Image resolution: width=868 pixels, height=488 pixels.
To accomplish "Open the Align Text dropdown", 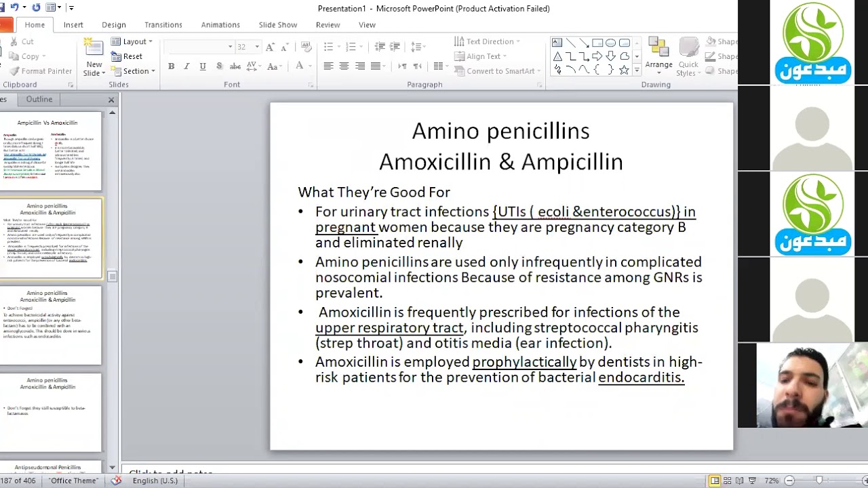I will click(x=481, y=56).
